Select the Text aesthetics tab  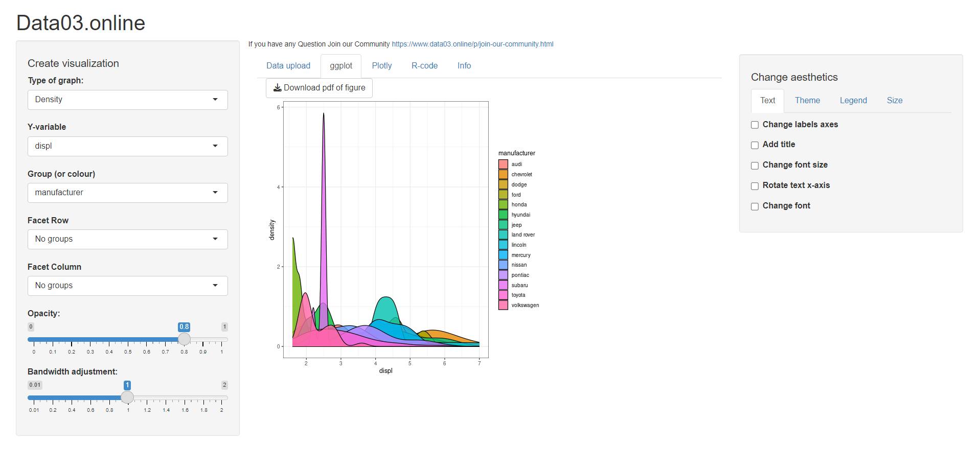coord(767,101)
